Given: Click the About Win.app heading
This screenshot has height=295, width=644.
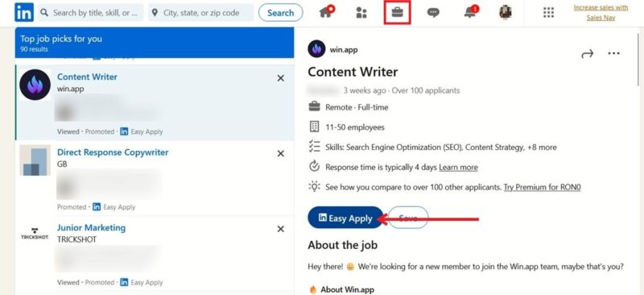Looking at the screenshot, I should pos(347,289).
